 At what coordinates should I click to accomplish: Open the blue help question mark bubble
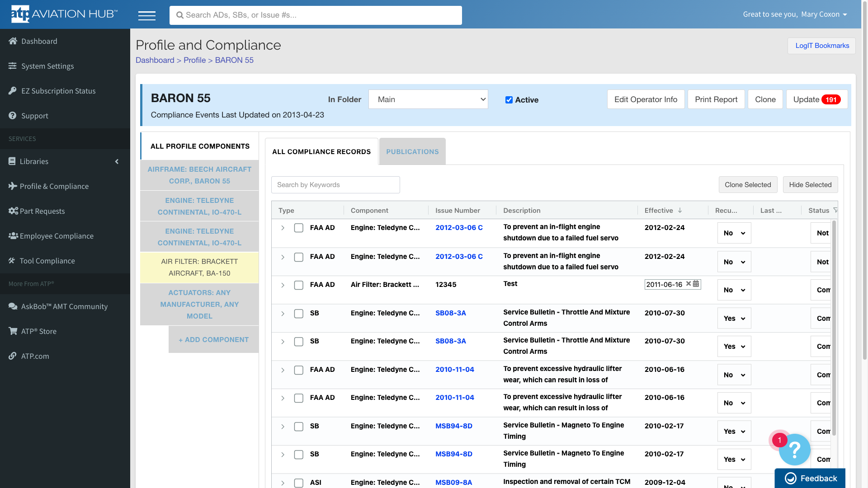point(794,449)
